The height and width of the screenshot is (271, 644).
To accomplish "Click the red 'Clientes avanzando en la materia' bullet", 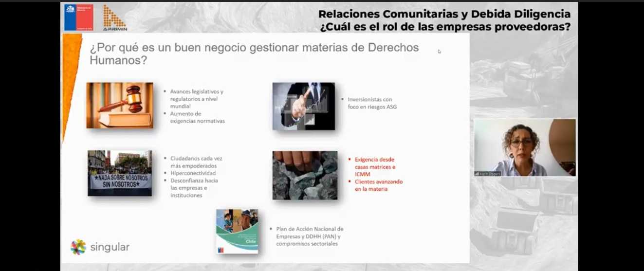I will tap(379, 185).
